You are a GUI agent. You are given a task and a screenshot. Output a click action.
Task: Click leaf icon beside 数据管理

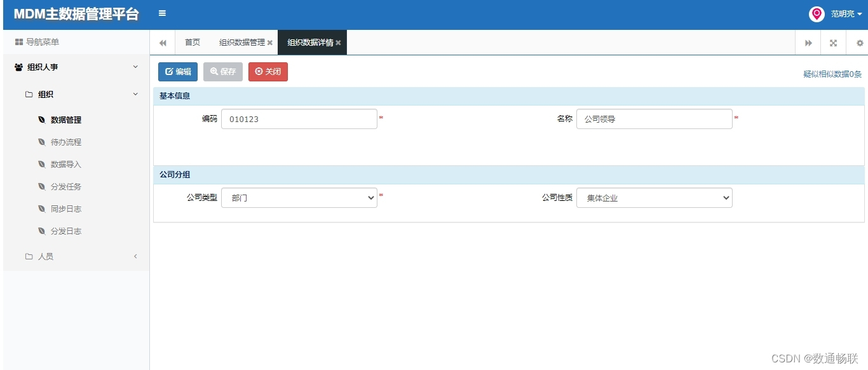point(42,120)
